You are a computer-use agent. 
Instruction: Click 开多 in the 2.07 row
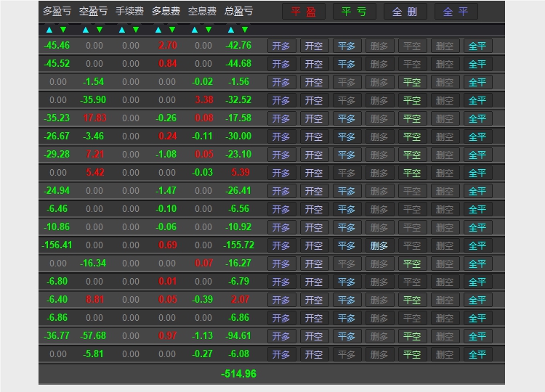pos(281,300)
